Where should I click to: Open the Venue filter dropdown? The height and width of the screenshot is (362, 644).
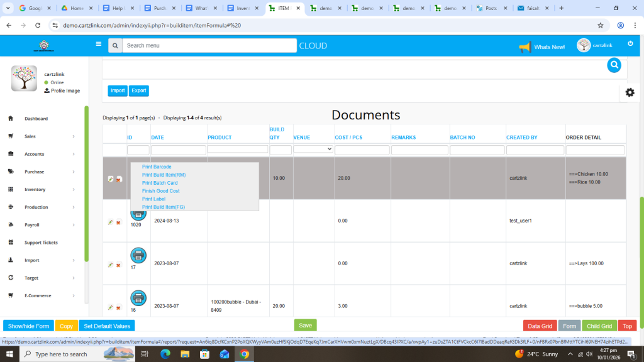pyautogui.click(x=313, y=150)
